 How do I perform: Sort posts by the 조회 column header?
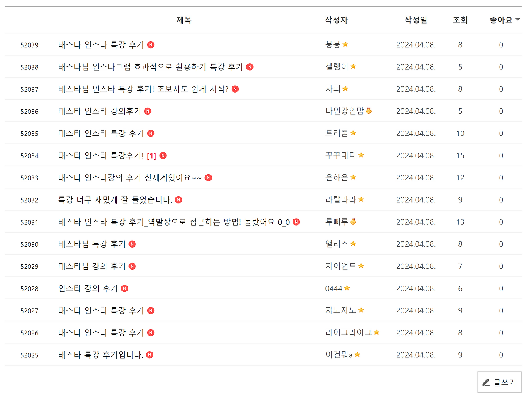coord(460,20)
